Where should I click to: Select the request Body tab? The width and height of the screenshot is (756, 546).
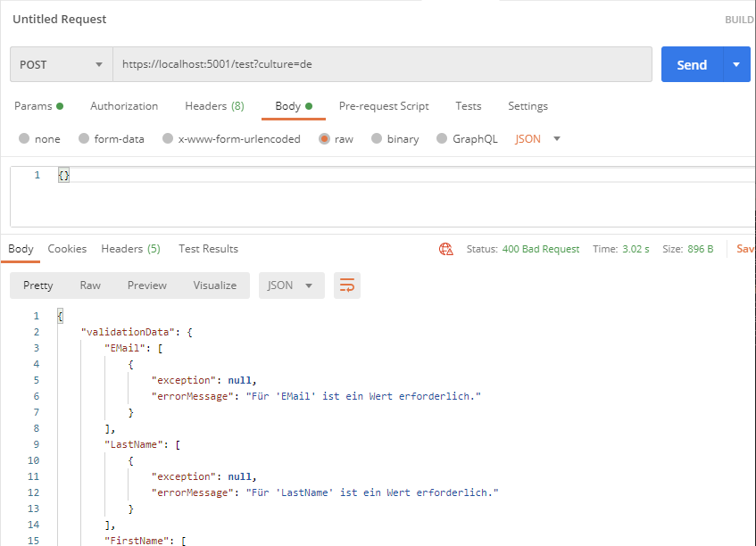pos(294,106)
